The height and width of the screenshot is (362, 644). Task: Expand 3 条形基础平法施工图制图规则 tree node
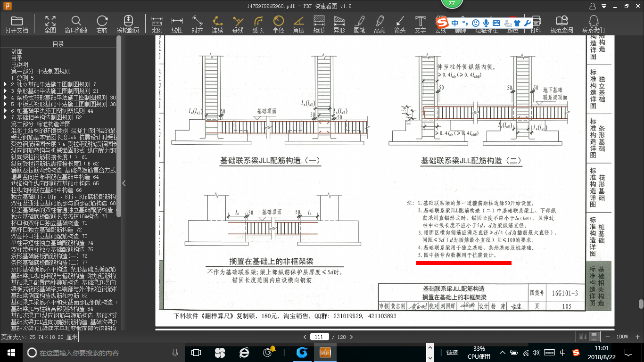pyautogui.click(x=5, y=91)
